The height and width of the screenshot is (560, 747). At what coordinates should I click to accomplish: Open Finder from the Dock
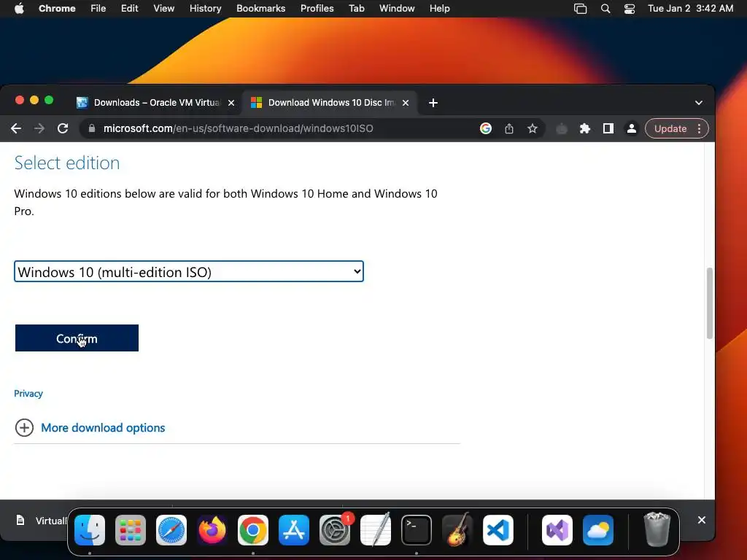coord(90,530)
